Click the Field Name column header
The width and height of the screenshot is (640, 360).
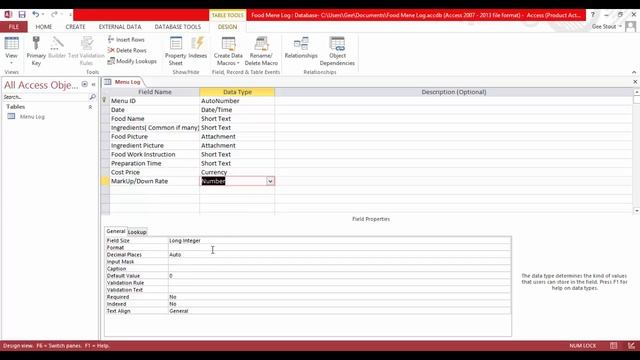pos(154,92)
